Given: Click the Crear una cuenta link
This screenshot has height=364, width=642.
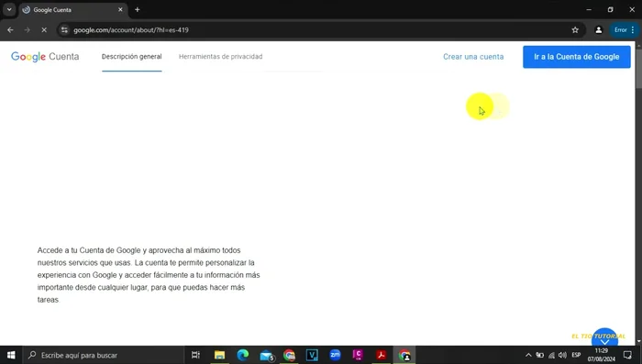Looking at the screenshot, I should pos(473,57).
